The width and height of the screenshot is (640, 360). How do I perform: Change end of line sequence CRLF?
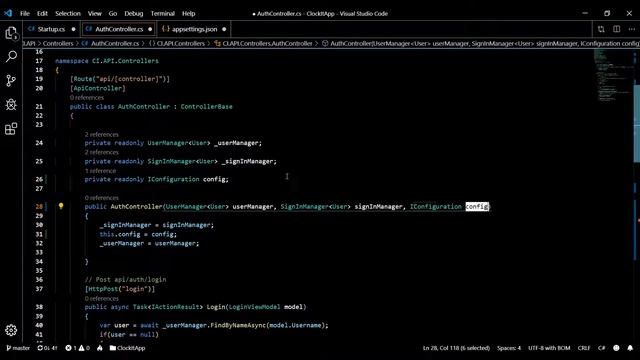point(584,348)
